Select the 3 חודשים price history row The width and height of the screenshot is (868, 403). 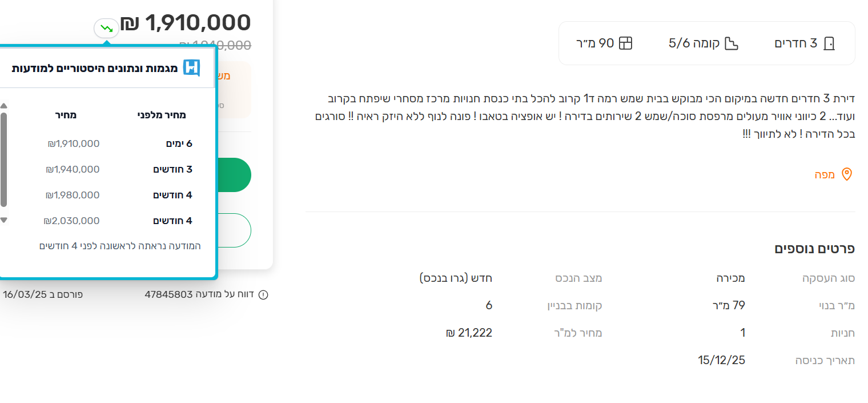pyautogui.click(x=172, y=169)
